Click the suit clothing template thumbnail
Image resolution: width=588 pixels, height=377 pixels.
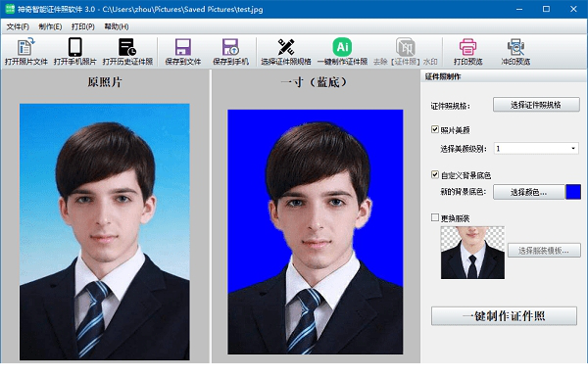click(472, 253)
